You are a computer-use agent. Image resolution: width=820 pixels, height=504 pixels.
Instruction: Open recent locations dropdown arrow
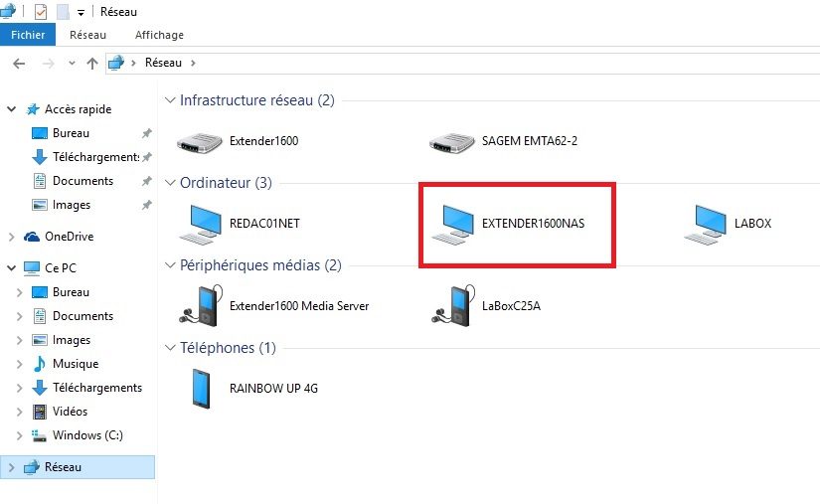72,64
